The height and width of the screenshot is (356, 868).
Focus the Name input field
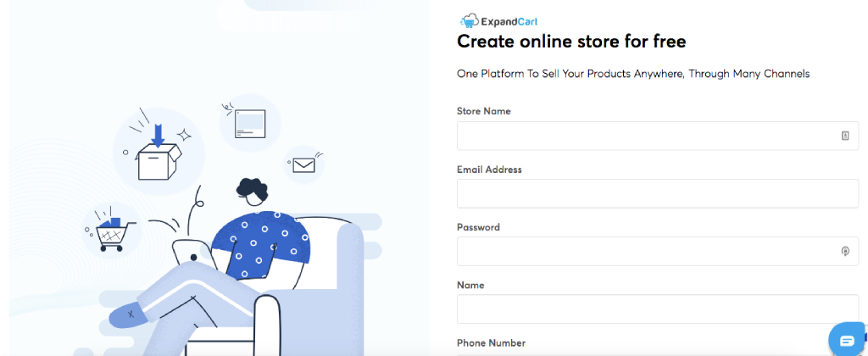coord(658,309)
